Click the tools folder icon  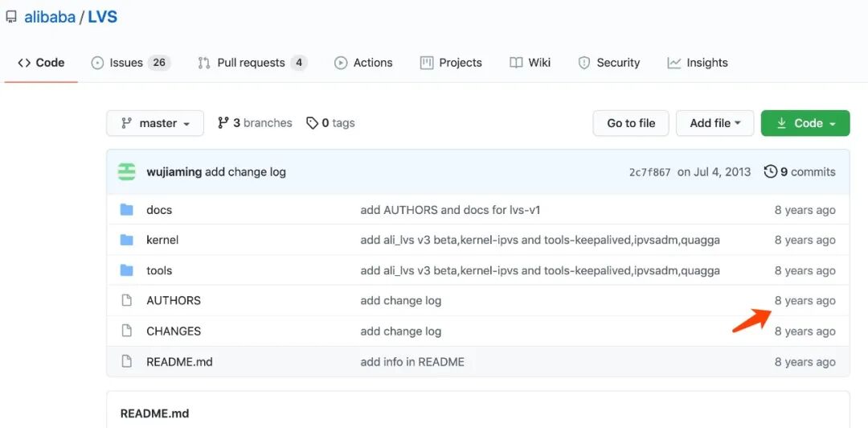click(127, 270)
